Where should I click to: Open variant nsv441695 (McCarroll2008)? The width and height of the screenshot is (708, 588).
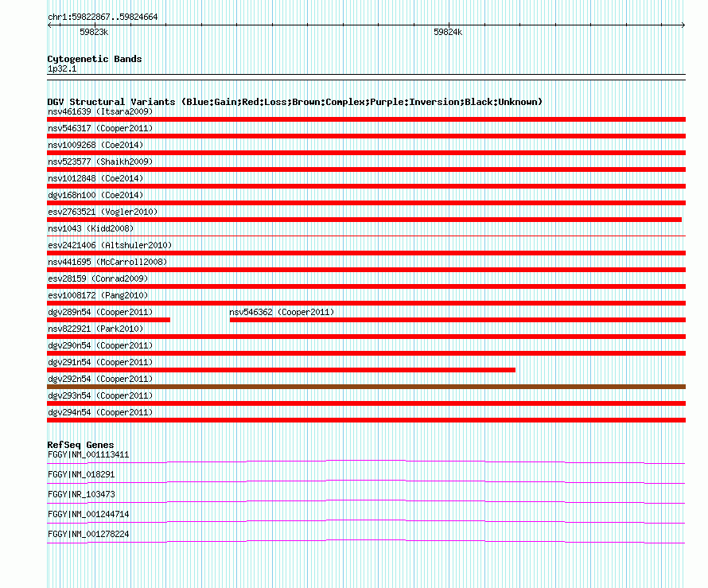107,262
